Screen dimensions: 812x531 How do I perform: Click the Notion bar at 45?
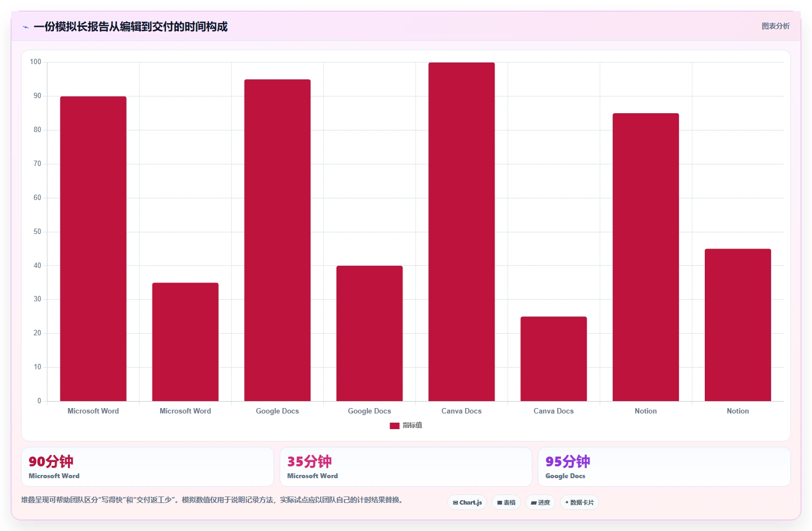click(x=738, y=325)
